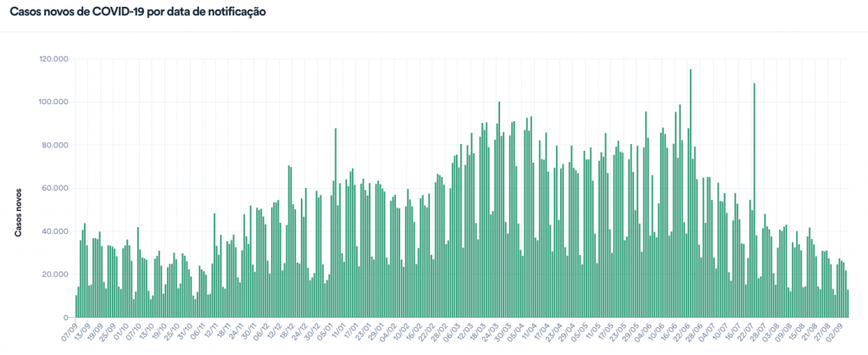868x355 pixels.
Task: Click the 100.000 peak bar near 24/03
Action: pyautogui.click(x=499, y=209)
